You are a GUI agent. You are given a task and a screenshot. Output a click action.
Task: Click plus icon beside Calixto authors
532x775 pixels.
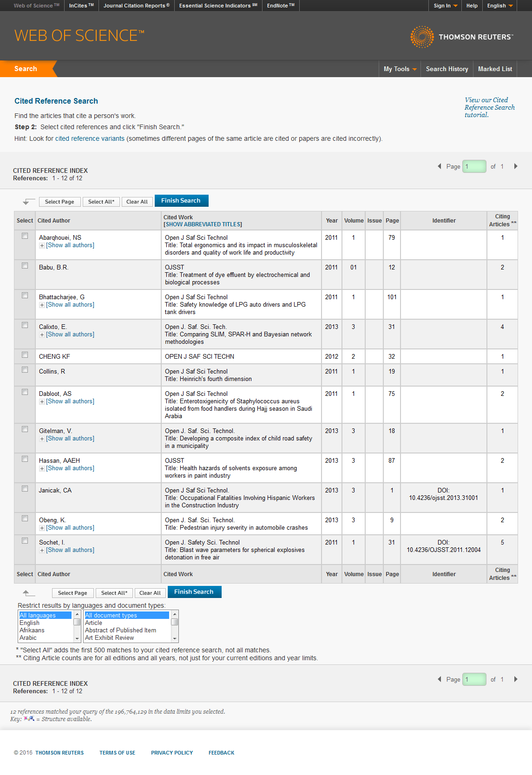[x=42, y=335]
